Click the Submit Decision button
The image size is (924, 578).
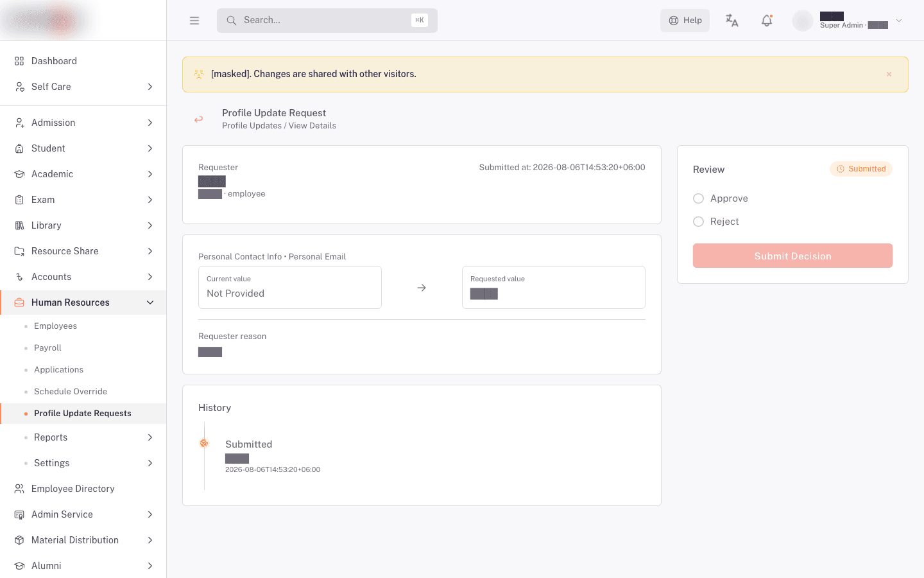[792, 256]
